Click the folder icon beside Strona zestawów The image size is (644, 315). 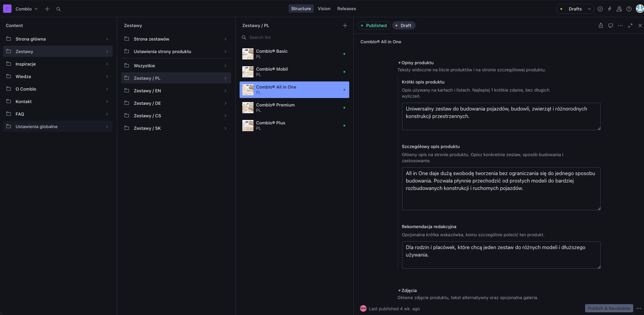[127, 39]
